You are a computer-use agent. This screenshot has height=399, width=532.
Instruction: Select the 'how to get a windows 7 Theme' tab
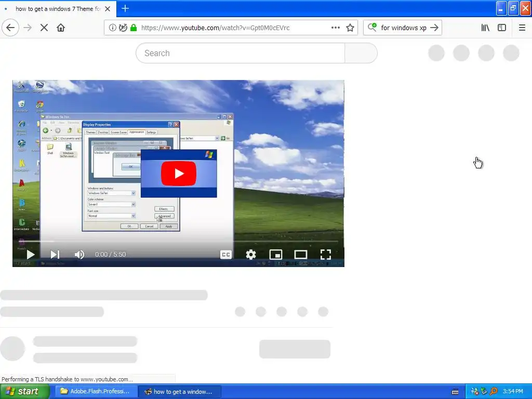coord(58,9)
